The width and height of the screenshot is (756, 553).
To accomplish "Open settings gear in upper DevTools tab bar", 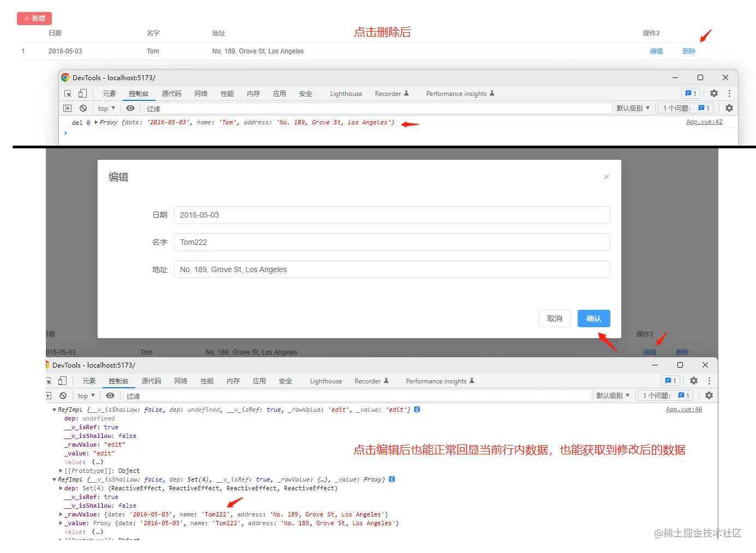I will click(714, 93).
